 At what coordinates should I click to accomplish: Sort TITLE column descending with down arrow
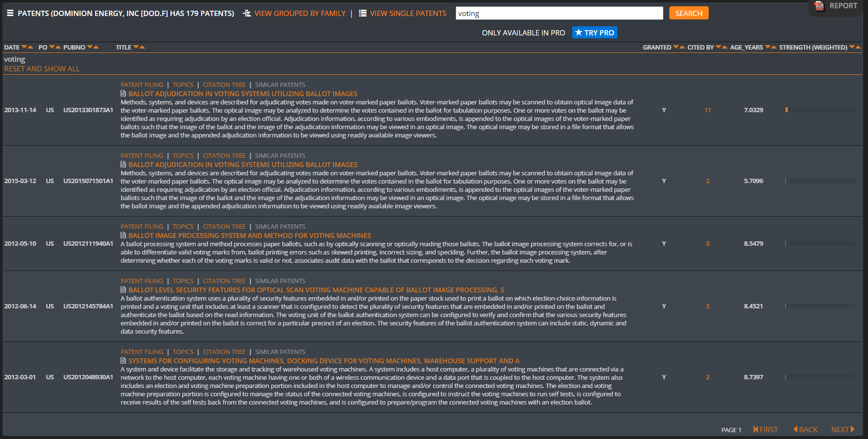pyautogui.click(x=136, y=47)
